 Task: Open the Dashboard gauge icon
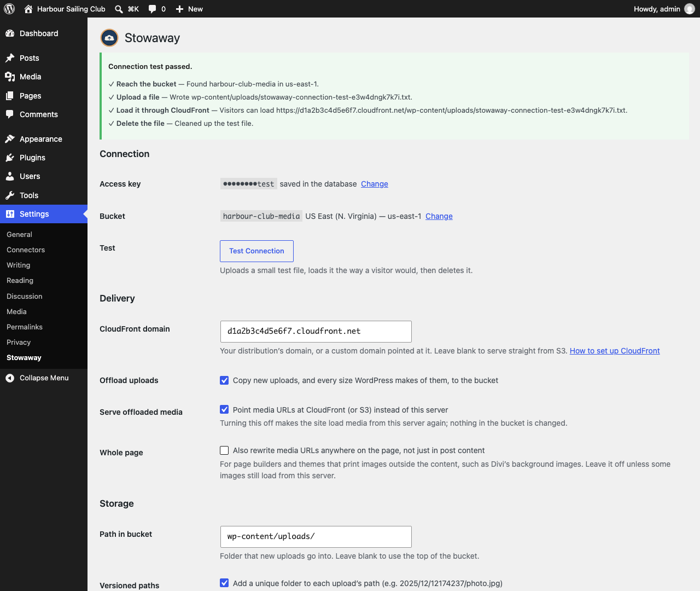(10, 33)
